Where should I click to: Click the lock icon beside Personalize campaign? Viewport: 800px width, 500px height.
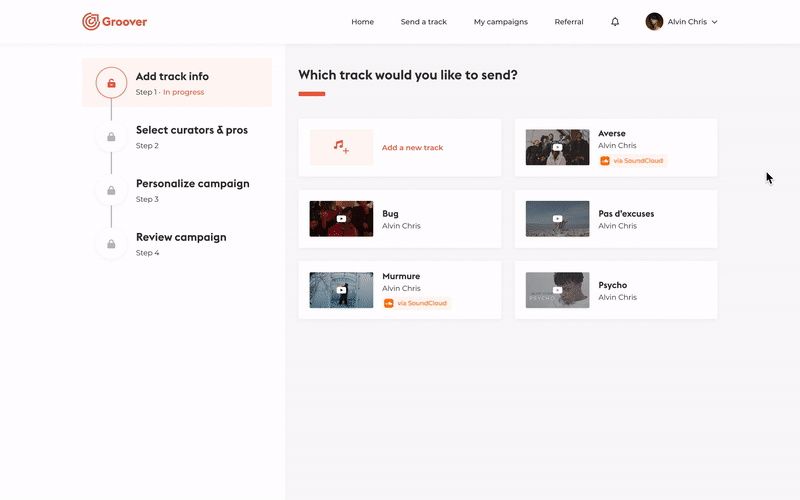(x=111, y=190)
